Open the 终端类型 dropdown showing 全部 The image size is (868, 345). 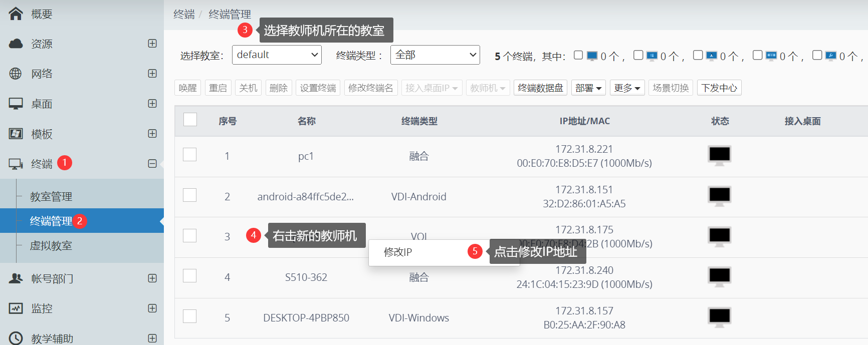[435, 55]
